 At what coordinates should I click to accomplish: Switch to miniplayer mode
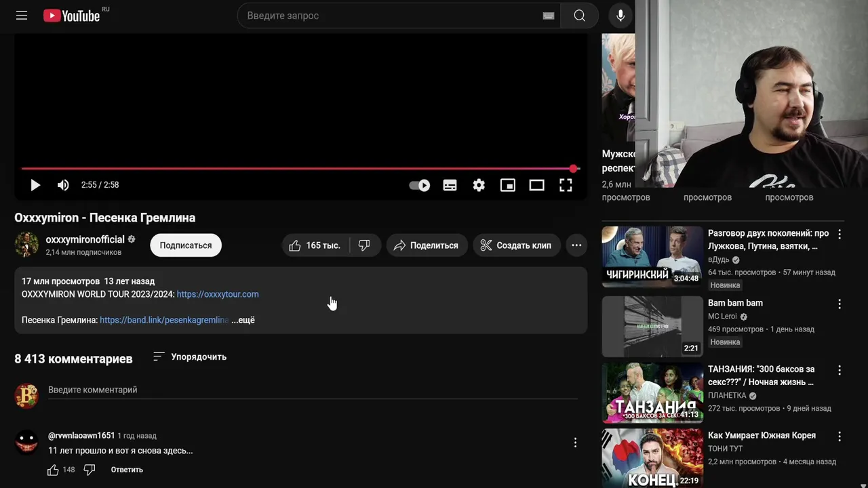tap(508, 185)
